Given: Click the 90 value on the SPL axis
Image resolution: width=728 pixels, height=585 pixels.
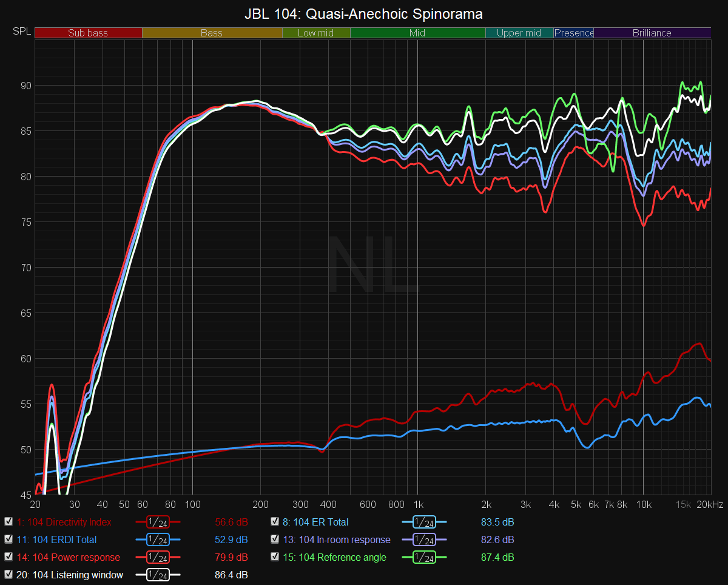Looking at the screenshot, I should click(25, 85).
